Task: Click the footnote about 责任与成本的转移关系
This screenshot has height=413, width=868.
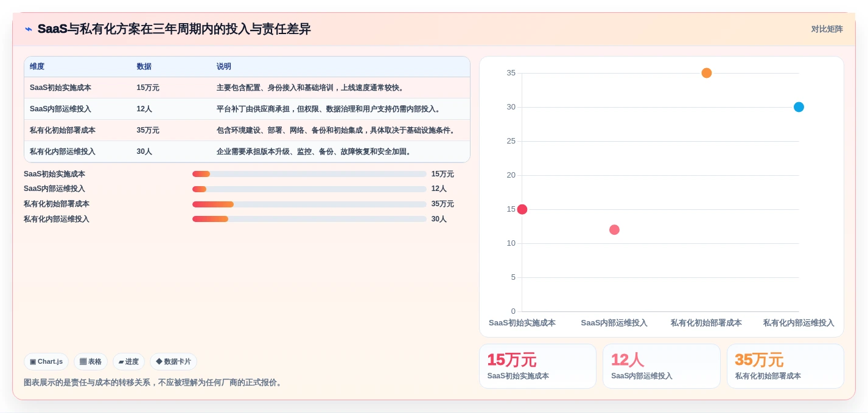Action: click(x=154, y=383)
